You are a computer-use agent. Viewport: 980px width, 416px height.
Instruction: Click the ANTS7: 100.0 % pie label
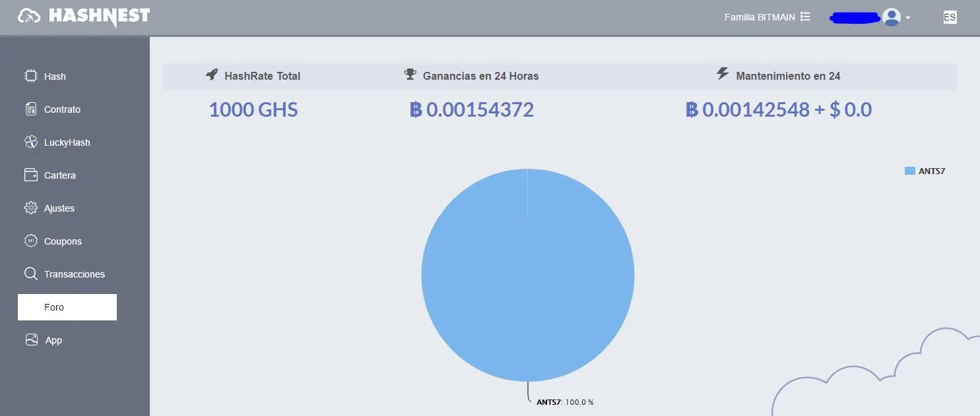coord(565,401)
